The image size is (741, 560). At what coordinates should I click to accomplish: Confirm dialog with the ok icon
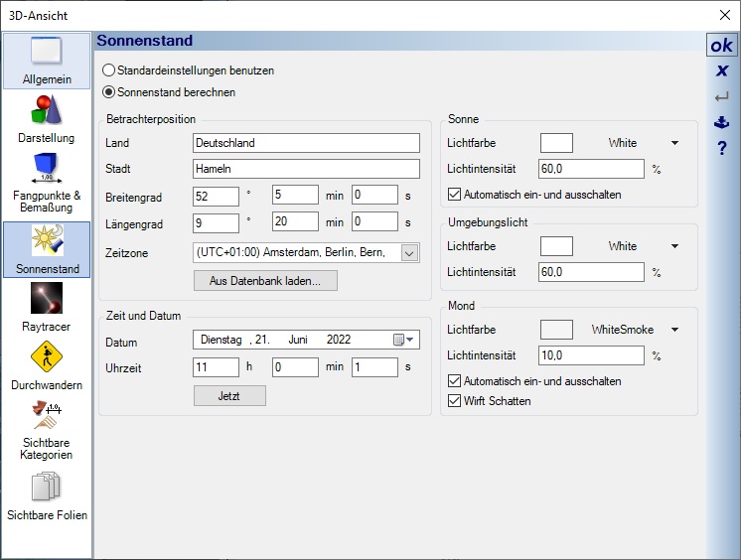[721, 46]
